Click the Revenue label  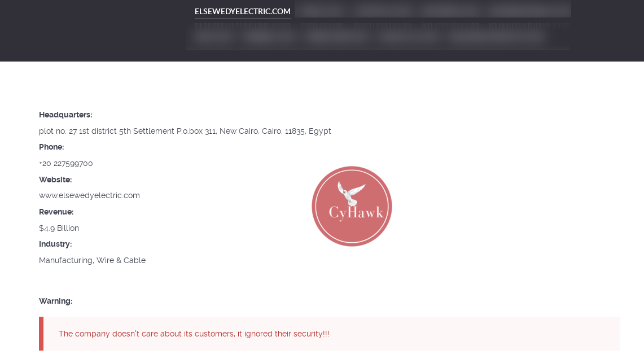56,212
